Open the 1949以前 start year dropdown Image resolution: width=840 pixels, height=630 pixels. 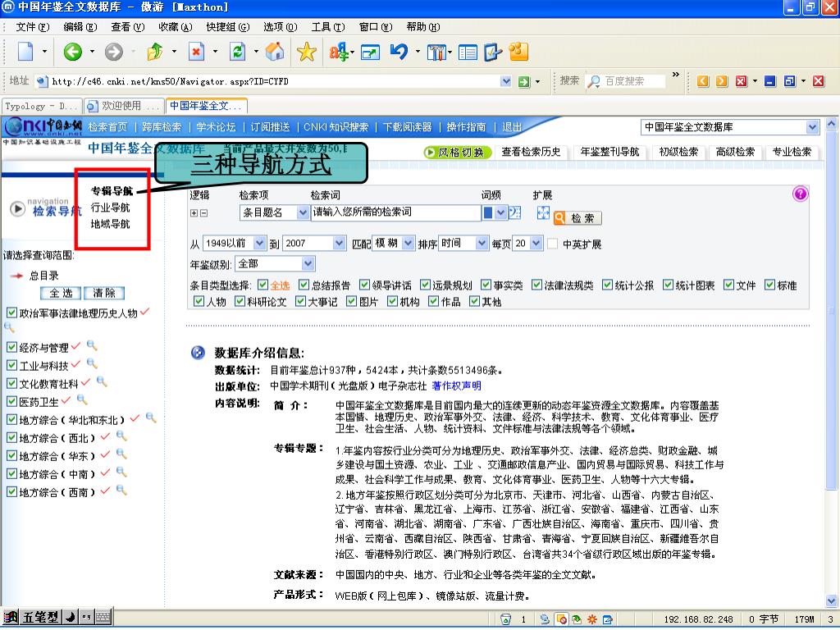tap(260, 243)
